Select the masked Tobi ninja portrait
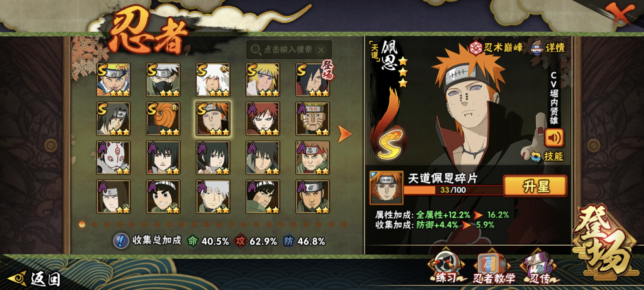This screenshot has height=290, width=644. [163, 119]
